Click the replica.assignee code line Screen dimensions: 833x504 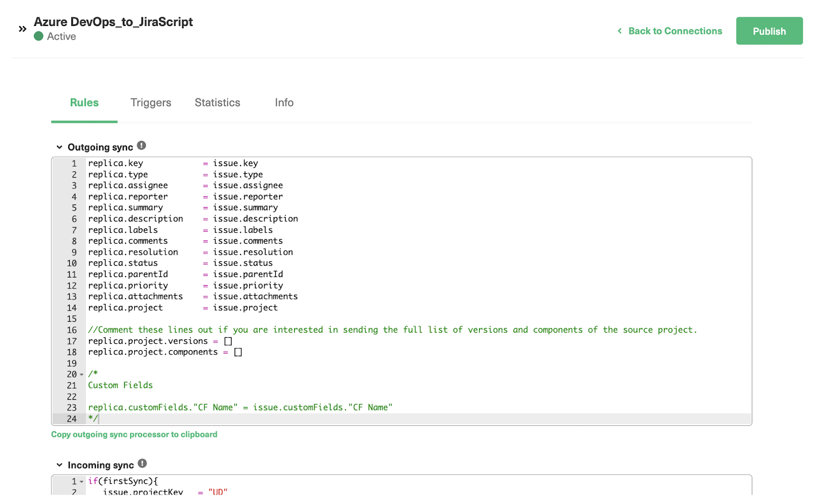pos(185,185)
